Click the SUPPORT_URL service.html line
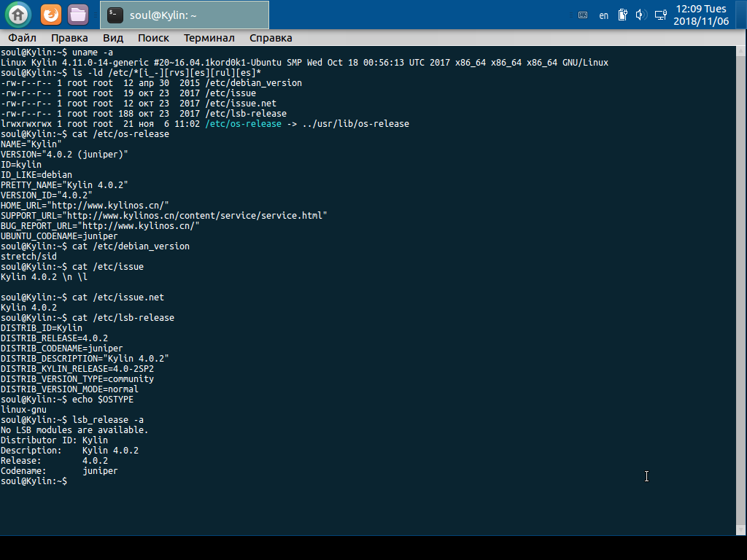The image size is (747, 560). 164,216
